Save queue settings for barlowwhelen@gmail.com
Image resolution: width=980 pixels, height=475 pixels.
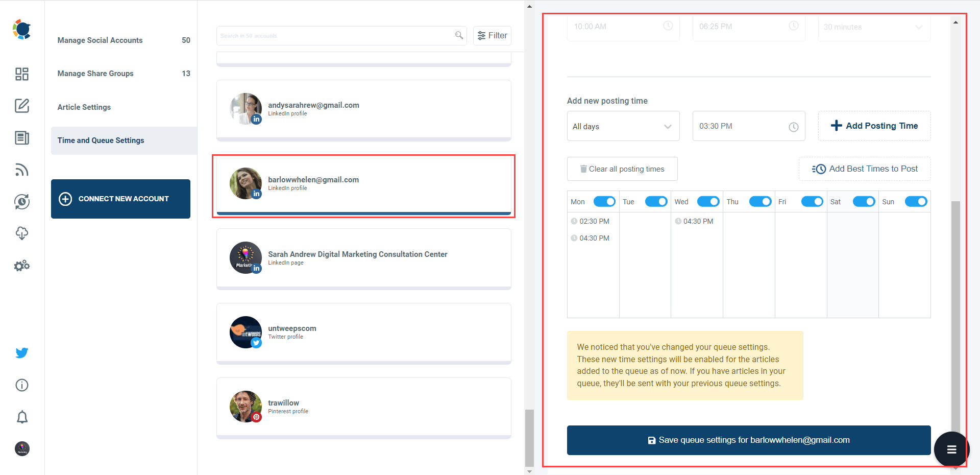click(x=748, y=440)
